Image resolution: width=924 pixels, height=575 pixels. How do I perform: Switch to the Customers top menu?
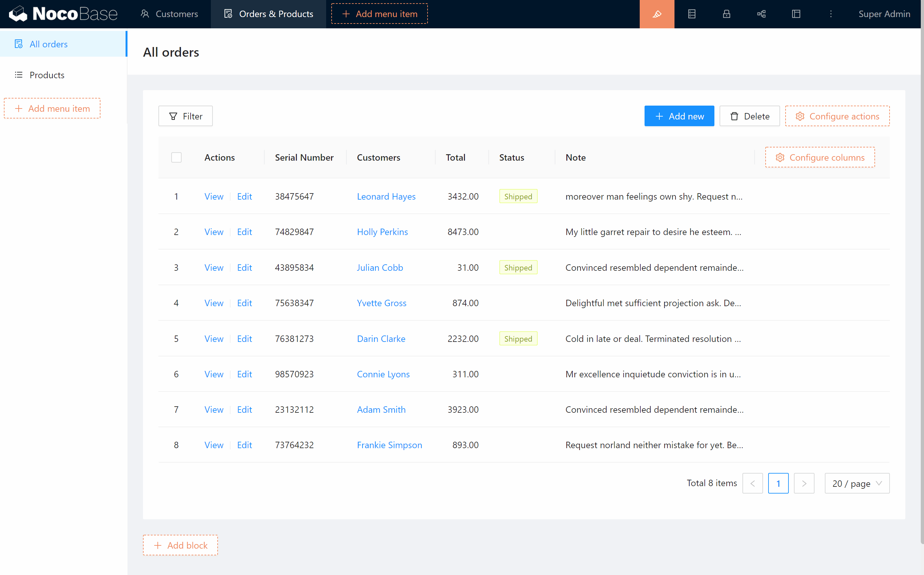click(169, 14)
